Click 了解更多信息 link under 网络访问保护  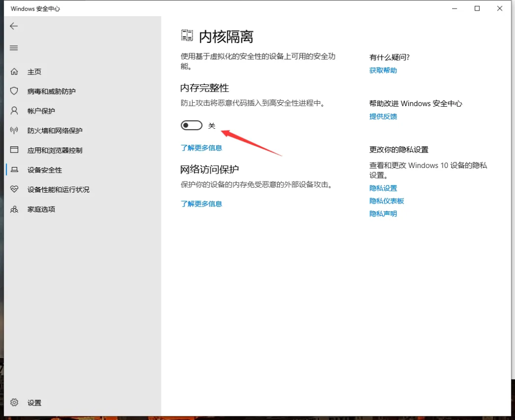(201, 204)
